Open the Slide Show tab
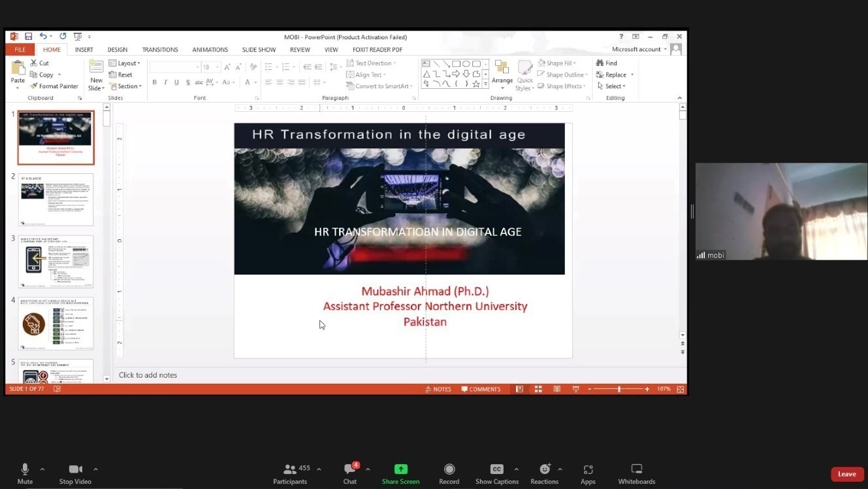Viewport: 868px width, 489px height. pos(259,50)
